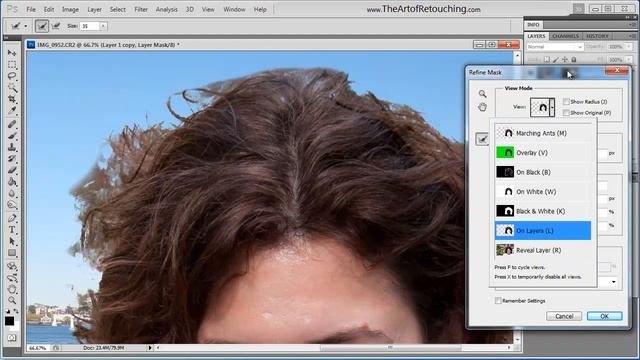Image resolution: width=640 pixels, height=360 pixels.
Task: Select the Clone Stamp tool
Action: 12,147
